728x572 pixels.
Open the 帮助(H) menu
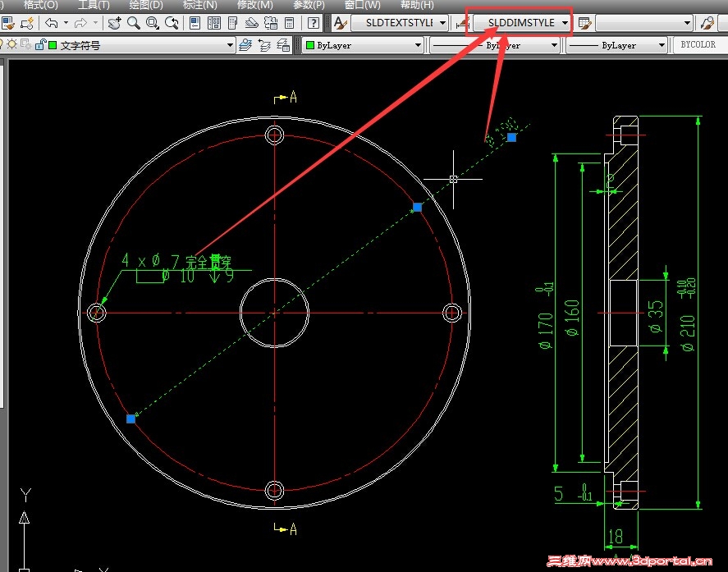click(417, 5)
